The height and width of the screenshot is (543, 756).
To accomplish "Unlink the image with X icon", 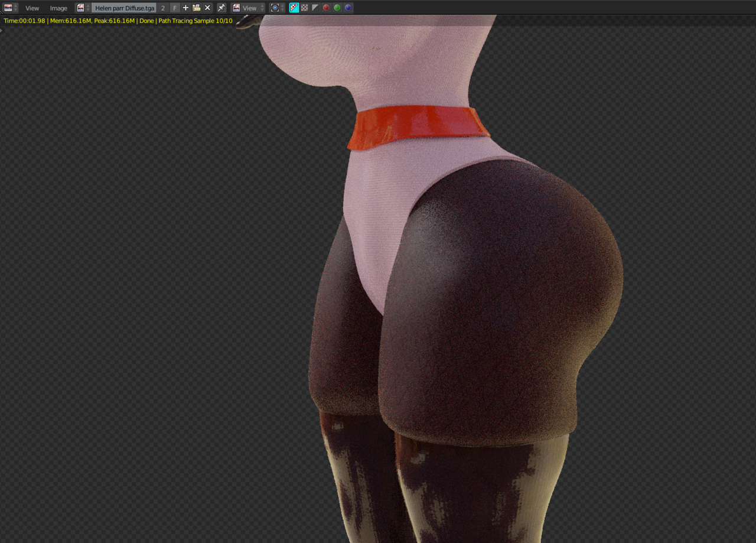I will coord(208,8).
